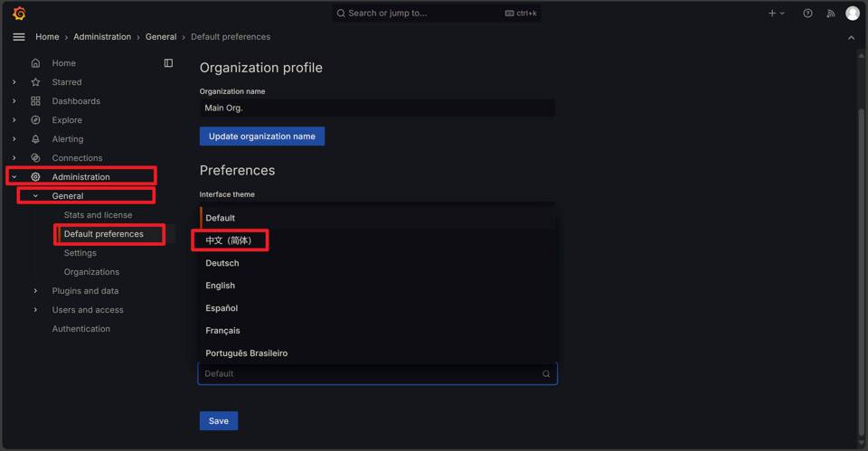The height and width of the screenshot is (451, 868).
Task: Select 中文（简体）language option
Action: pos(228,240)
